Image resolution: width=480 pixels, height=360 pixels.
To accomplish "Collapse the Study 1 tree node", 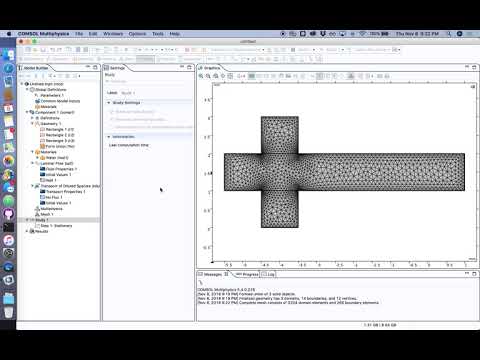I will (27, 220).
